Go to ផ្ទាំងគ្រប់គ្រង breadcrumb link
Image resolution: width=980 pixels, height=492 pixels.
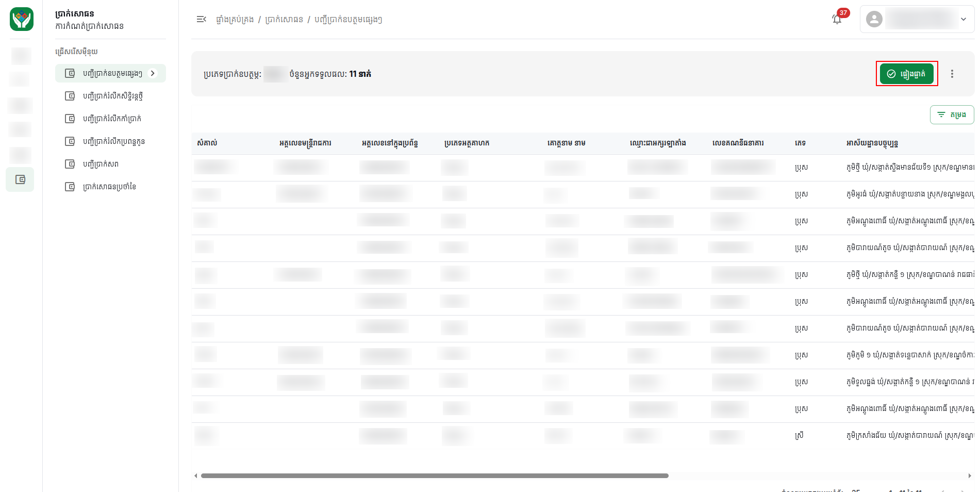coord(235,20)
